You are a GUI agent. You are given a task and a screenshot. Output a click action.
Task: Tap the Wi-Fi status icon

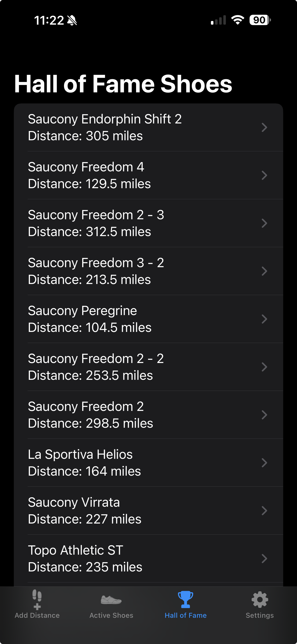click(238, 20)
